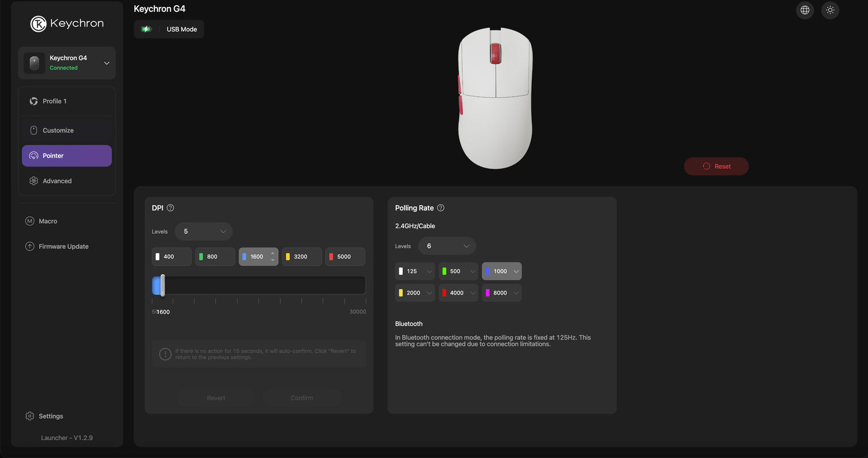The height and width of the screenshot is (458, 868).
Task: Click the battery charging status icon
Action: coord(146,29)
